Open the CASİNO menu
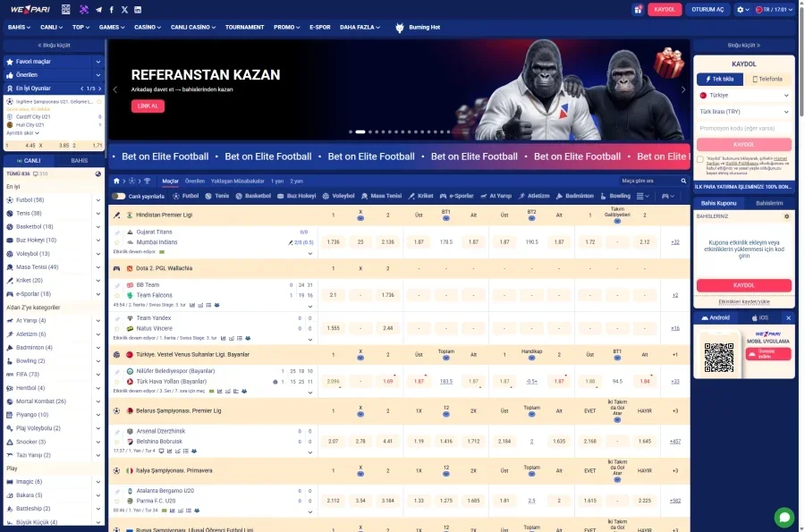Image resolution: width=805 pixels, height=532 pixels. (x=148, y=27)
